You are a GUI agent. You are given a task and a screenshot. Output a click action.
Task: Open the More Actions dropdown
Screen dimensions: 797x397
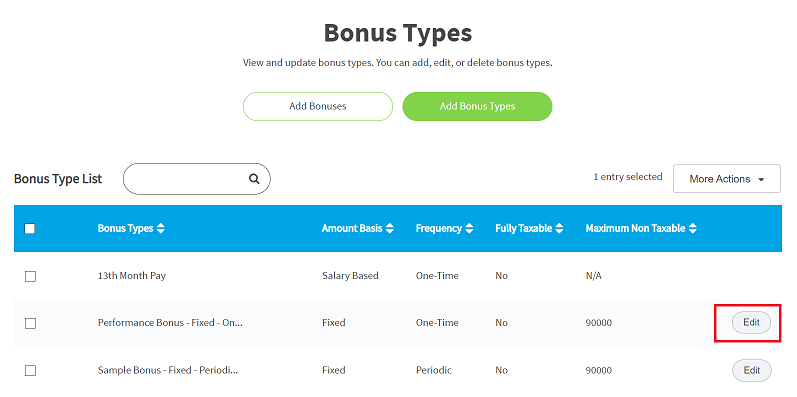pos(727,178)
